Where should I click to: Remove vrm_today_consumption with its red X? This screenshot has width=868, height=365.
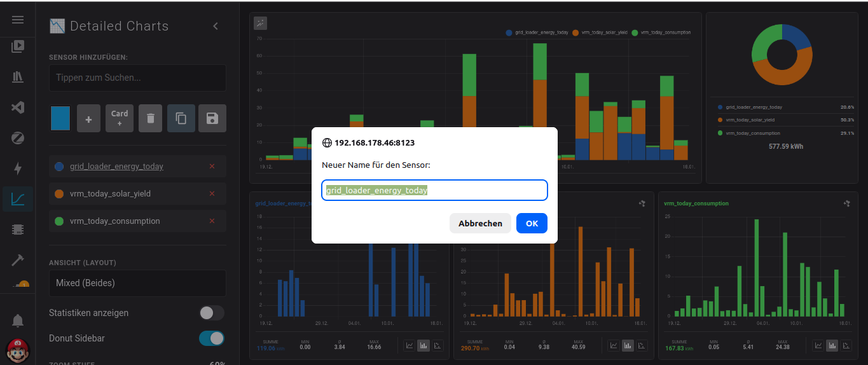tap(212, 221)
